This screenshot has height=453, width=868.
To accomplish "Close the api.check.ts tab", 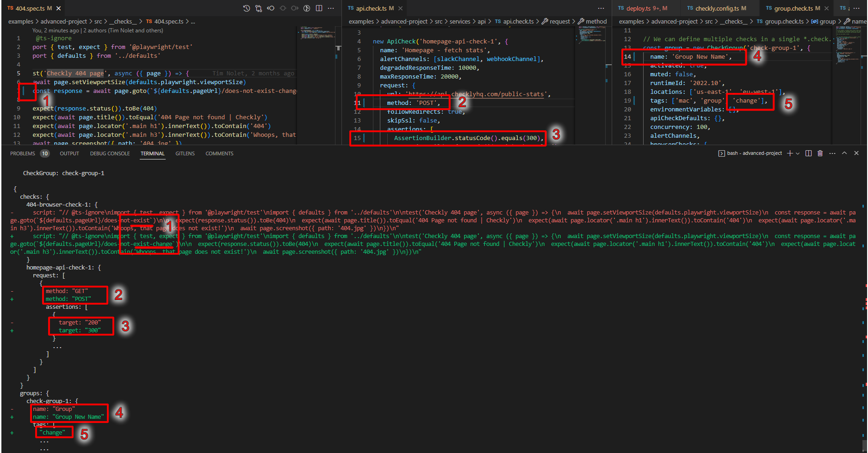I will (x=401, y=8).
